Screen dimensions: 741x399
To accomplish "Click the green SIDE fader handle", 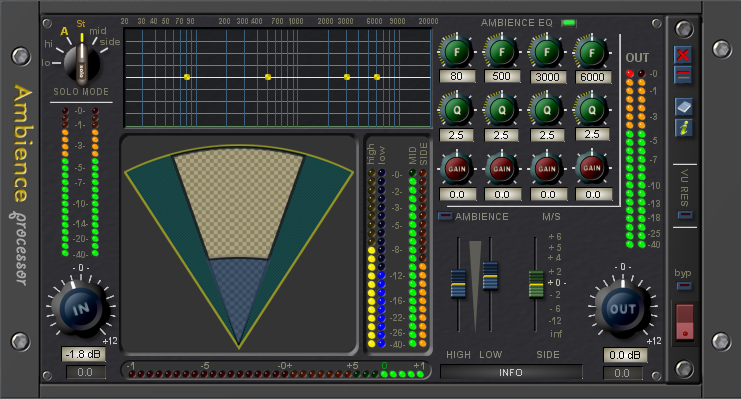I will pyautogui.click(x=536, y=284).
